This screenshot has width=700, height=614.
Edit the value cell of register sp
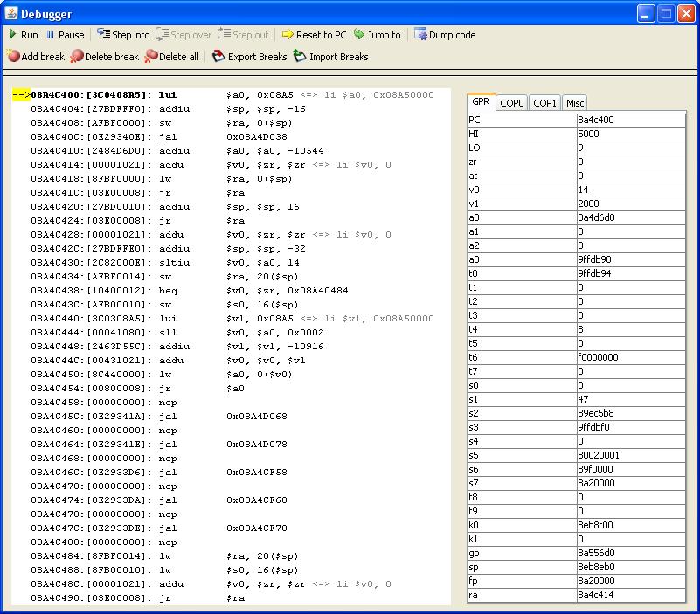630,567
